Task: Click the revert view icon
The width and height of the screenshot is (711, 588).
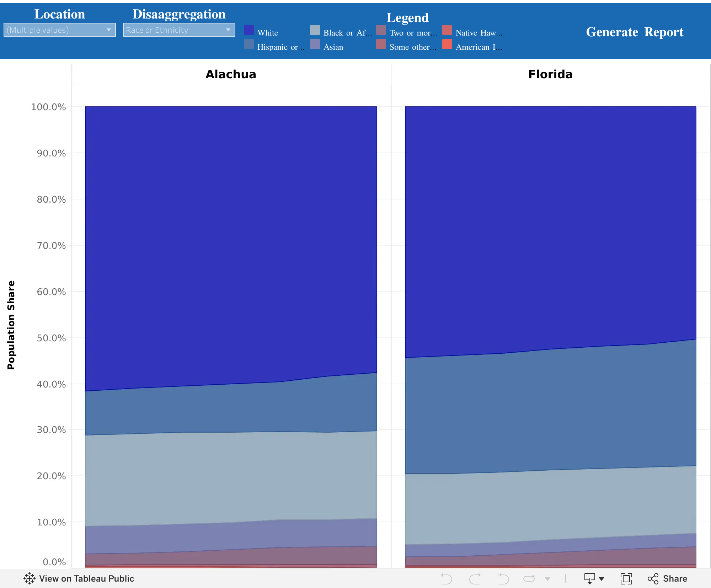Action: click(x=503, y=579)
